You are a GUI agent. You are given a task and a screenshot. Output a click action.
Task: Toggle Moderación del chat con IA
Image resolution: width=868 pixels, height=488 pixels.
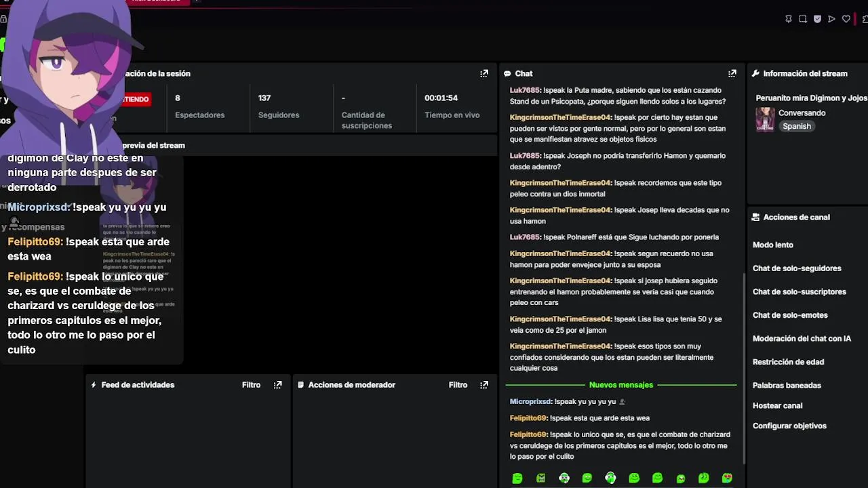[802, 338]
